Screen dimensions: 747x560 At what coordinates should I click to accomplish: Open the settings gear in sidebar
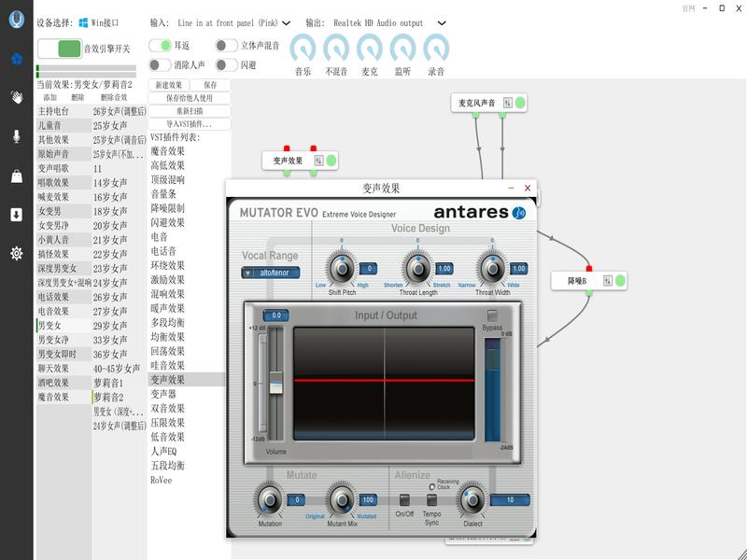point(17,253)
